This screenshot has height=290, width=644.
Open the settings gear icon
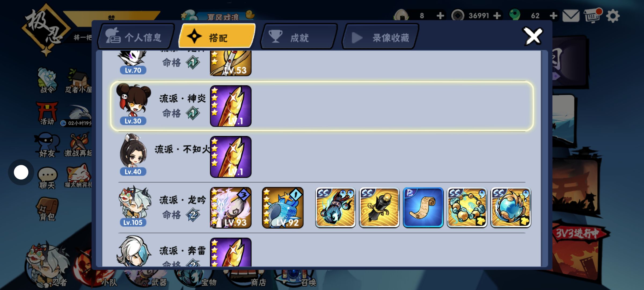point(613,16)
